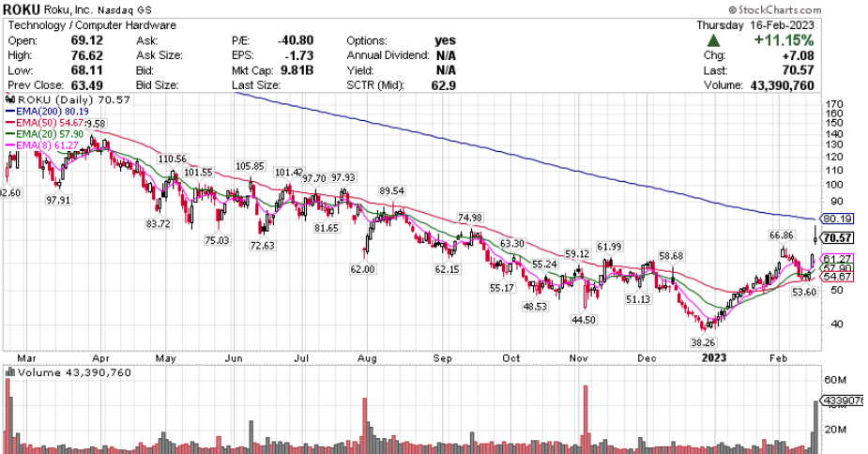The height and width of the screenshot is (454, 868).
Task: Click the Annual Dividend N/A value
Action: (x=446, y=55)
